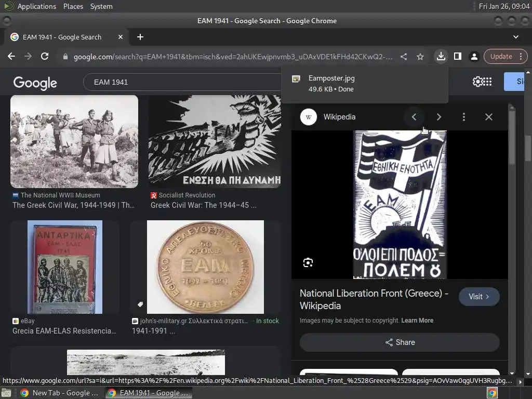Image resolution: width=532 pixels, height=399 pixels.
Task: Click the show desktop taskbar icon
Action: tap(6, 393)
